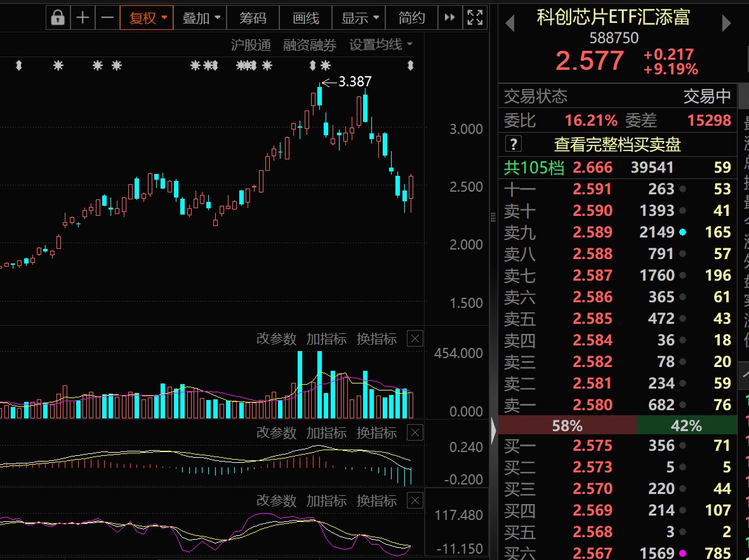The height and width of the screenshot is (560, 749).
Task: Click the leftmost event marker above chart
Action: (x=19, y=65)
